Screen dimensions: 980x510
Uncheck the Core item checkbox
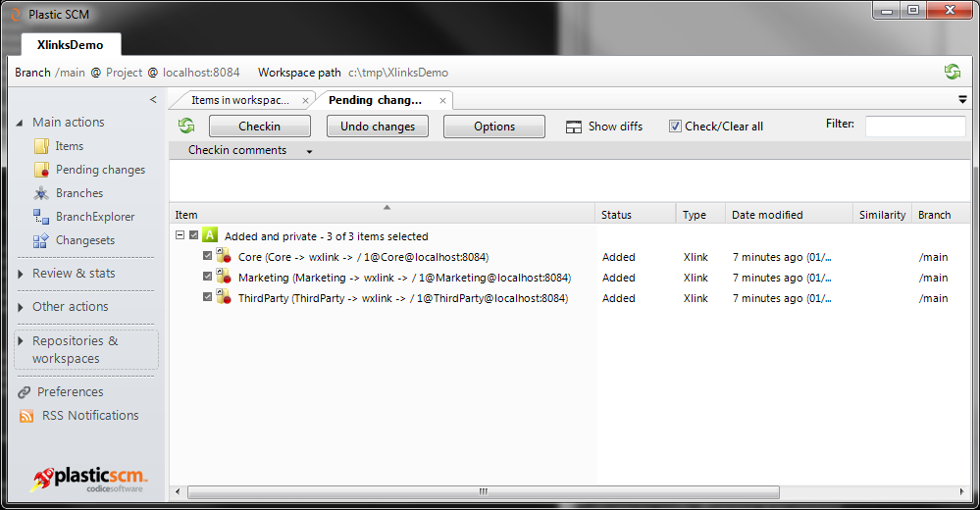click(208, 256)
